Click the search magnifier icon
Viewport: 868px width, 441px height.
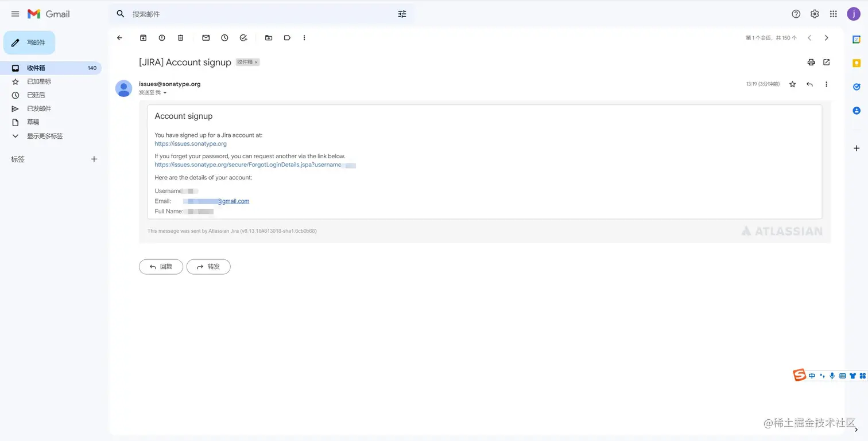121,14
